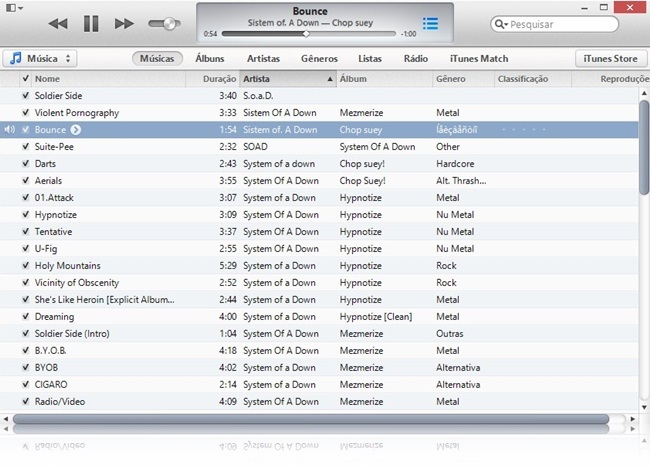Sort by the Álbum column header

coord(384,79)
